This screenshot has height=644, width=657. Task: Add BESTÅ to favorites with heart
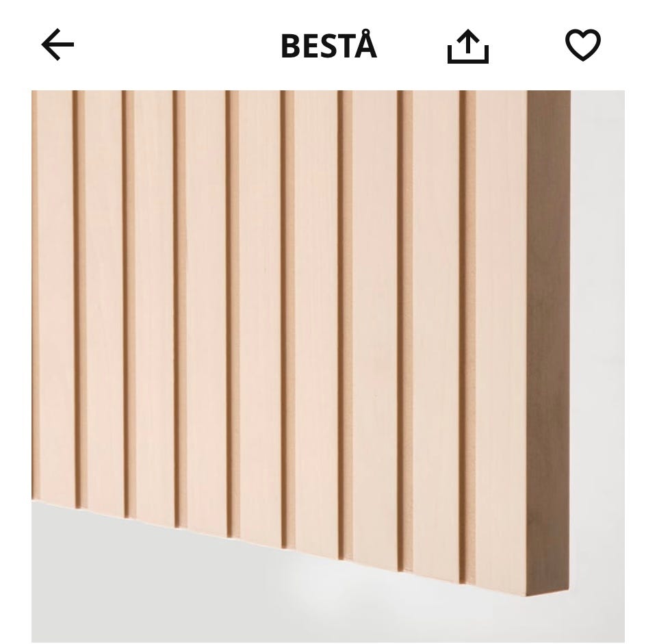[583, 44]
